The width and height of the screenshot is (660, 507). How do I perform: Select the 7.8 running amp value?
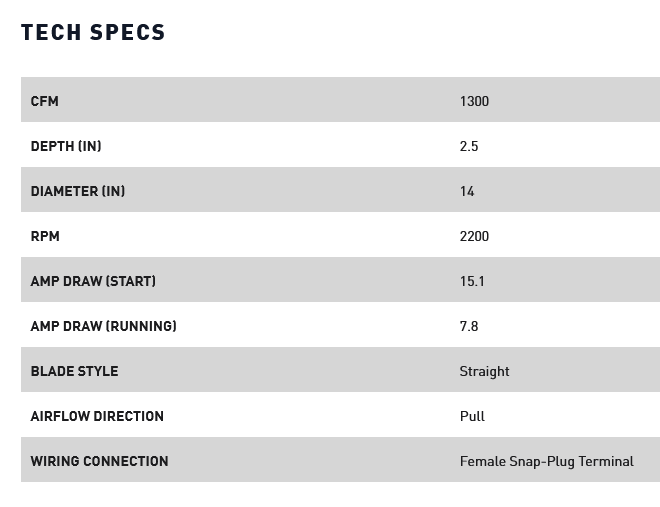469,326
